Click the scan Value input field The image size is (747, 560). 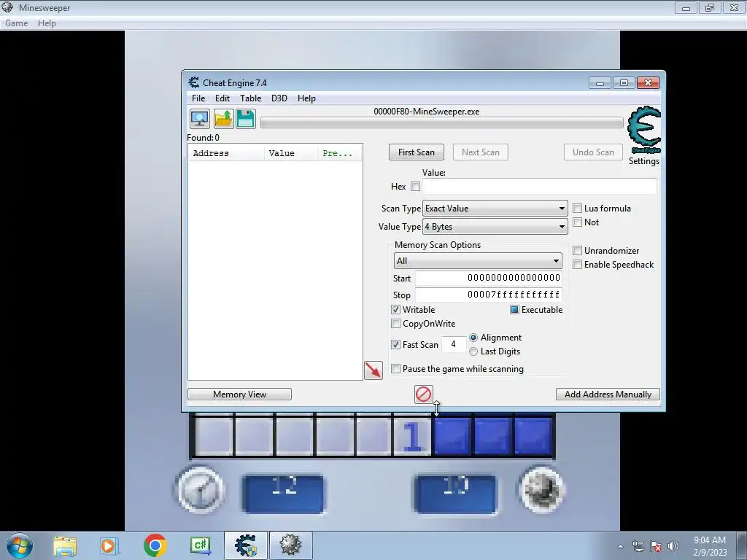539,186
